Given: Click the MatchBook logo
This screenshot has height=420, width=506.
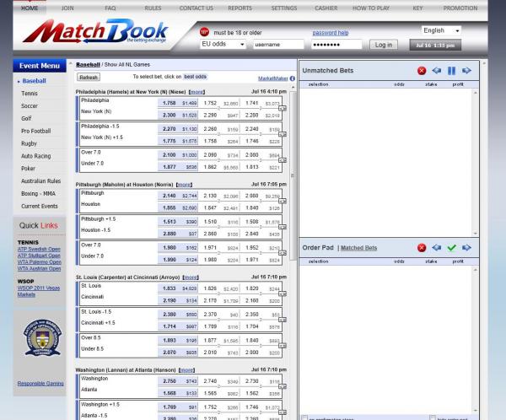Looking at the screenshot, I should click(95, 32).
